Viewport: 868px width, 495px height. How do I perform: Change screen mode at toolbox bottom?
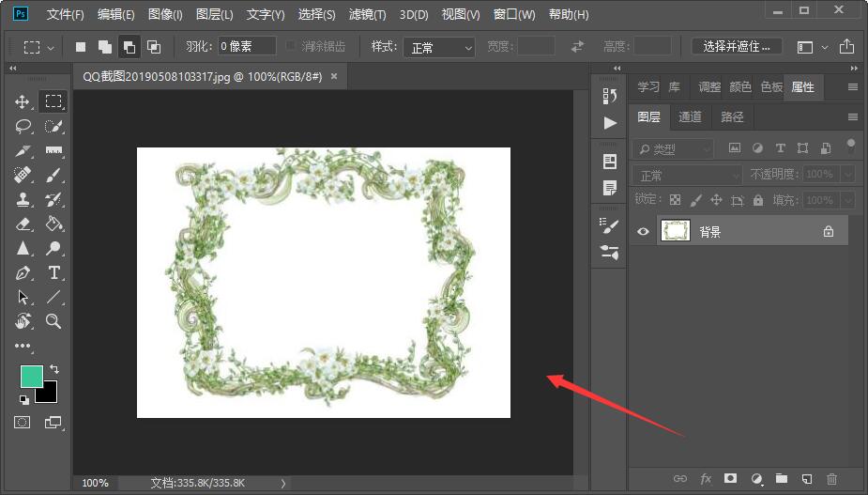click(x=53, y=423)
